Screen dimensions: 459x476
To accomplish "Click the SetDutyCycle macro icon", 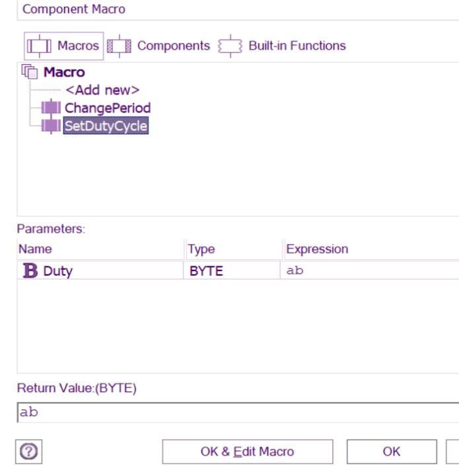I will [x=51, y=126].
